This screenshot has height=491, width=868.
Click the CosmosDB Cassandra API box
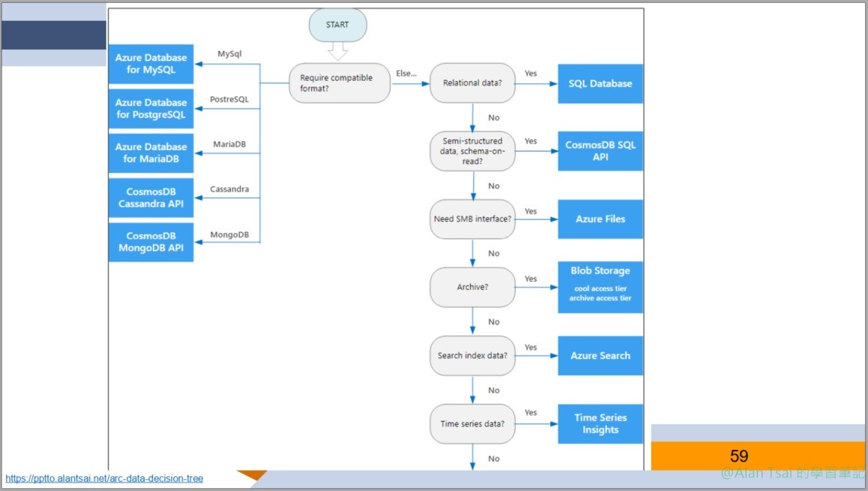tap(151, 198)
